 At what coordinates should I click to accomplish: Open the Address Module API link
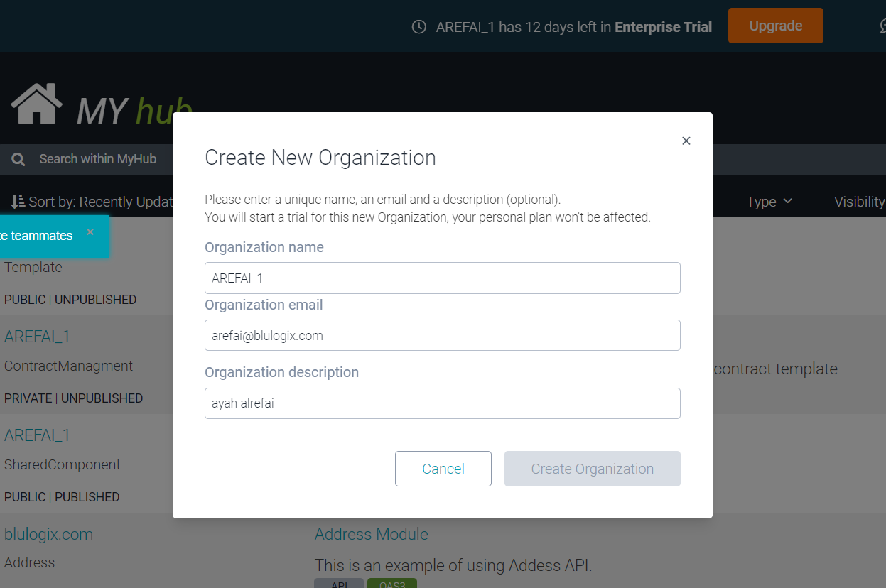(371, 534)
